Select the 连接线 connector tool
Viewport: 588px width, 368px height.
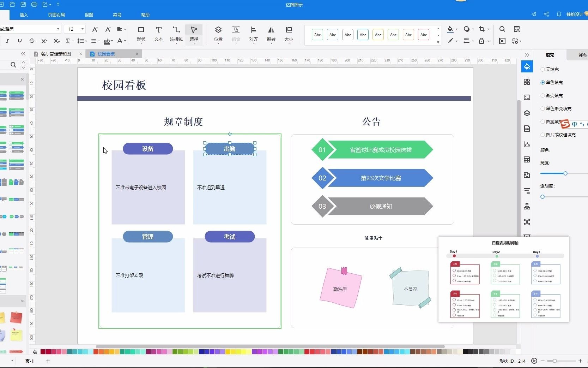(x=176, y=35)
